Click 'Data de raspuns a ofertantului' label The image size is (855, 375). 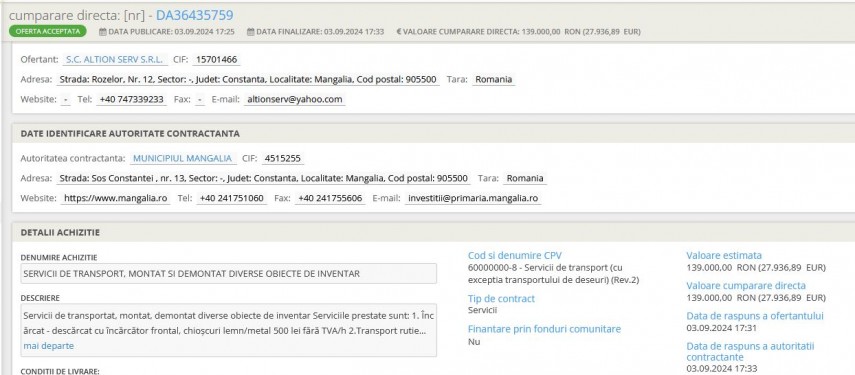[755, 316]
